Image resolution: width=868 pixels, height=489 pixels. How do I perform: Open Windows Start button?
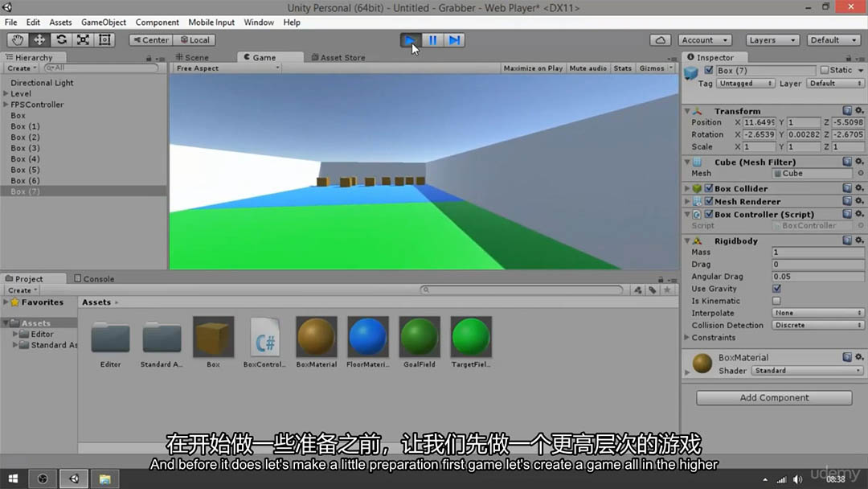(14, 479)
